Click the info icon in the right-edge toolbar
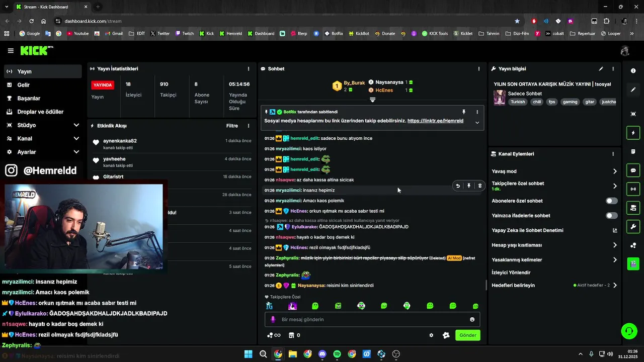644x362 pixels. click(x=633, y=71)
